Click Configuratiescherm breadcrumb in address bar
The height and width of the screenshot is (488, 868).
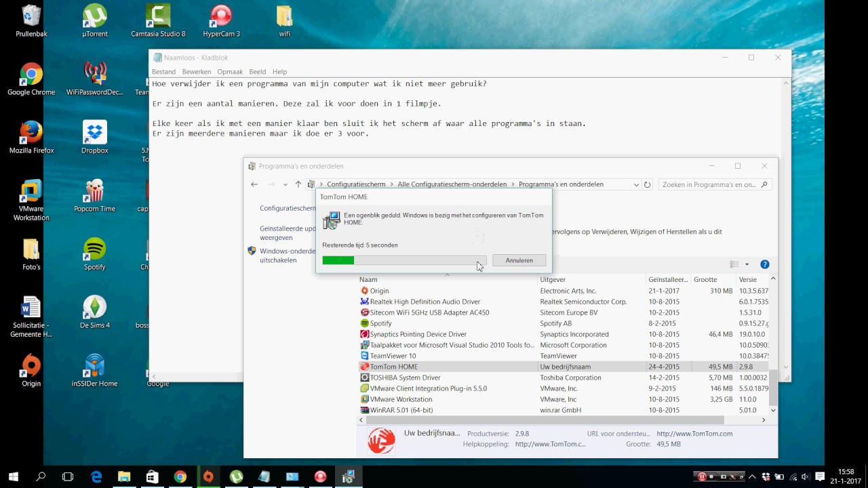(356, 184)
